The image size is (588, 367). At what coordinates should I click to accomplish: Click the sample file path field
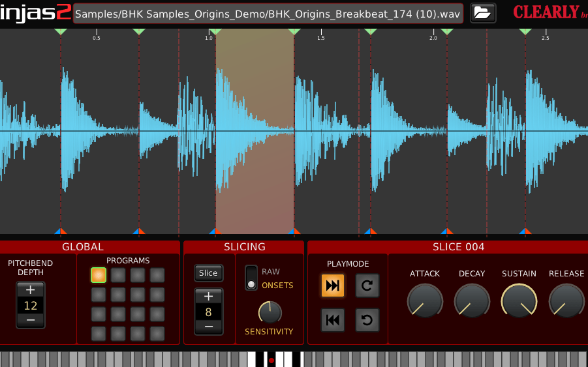pyautogui.click(x=268, y=14)
